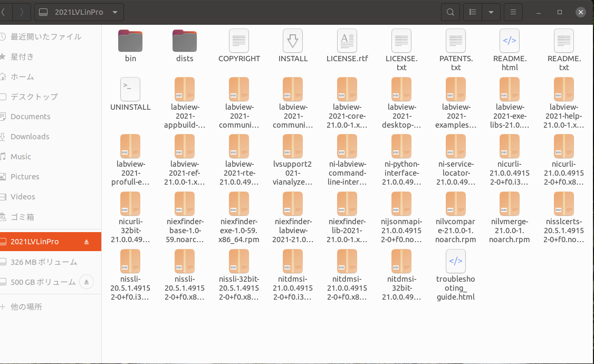Open 326 MB ボリューム in sidebar
The height and width of the screenshot is (364, 594).
51,262
